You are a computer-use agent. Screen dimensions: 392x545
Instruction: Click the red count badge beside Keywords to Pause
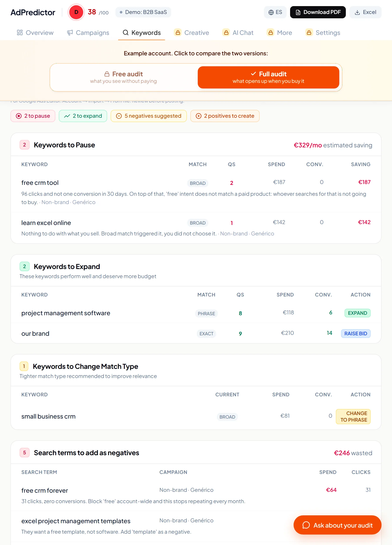pyautogui.click(x=24, y=145)
